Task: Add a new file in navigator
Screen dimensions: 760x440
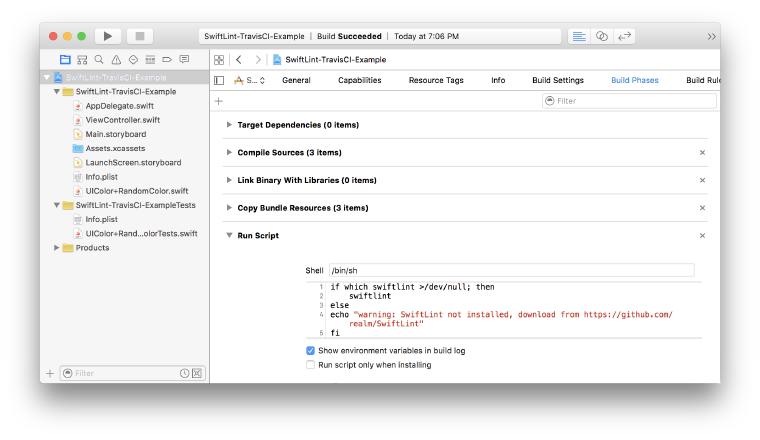Action: click(50, 373)
